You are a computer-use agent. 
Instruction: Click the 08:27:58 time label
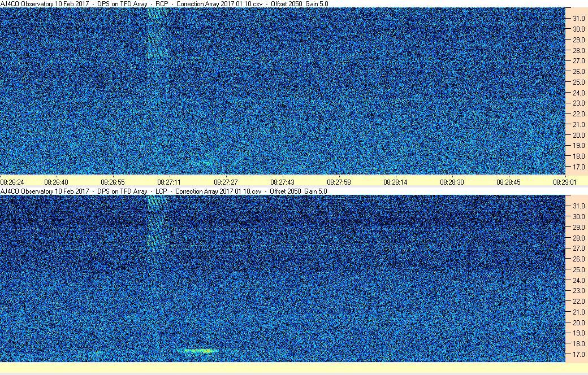[x=339, y=182]
